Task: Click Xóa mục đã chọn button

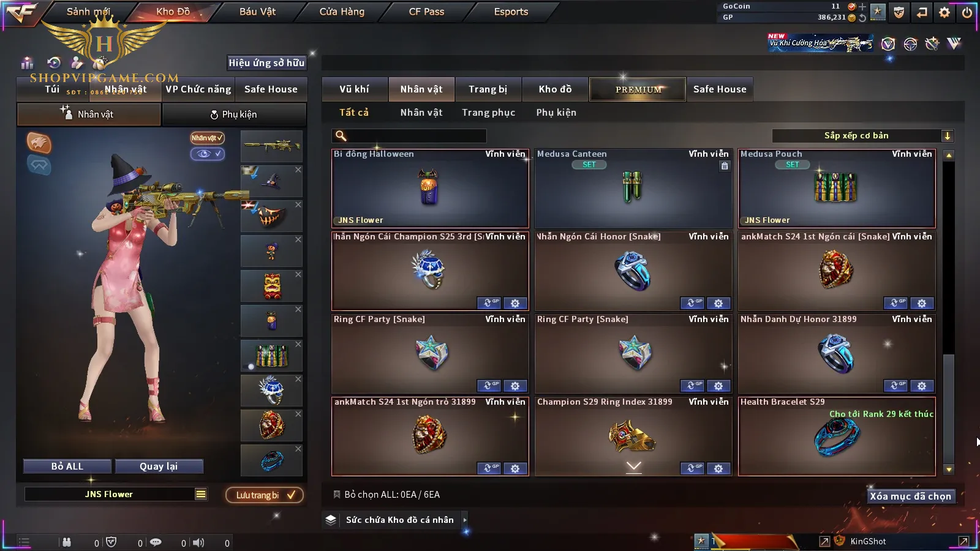Action: [x=911, y=496]
